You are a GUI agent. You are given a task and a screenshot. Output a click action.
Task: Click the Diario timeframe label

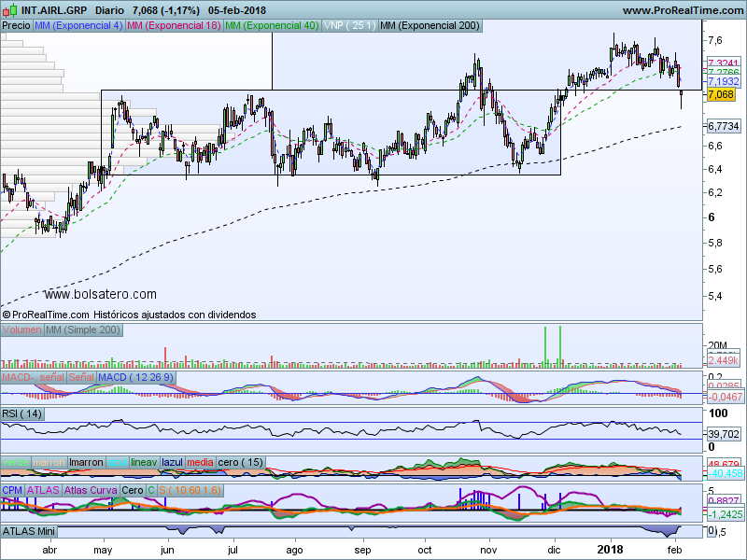click(x=111, y=10)
